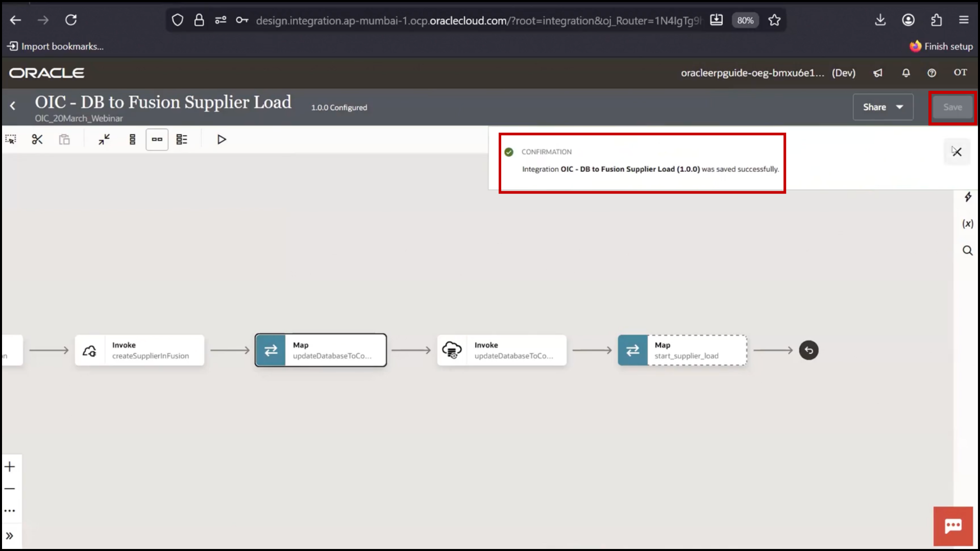This screenshot has width=980, height=551.
Task: Click the browser address bar URL
Action: tap(478, 20)
